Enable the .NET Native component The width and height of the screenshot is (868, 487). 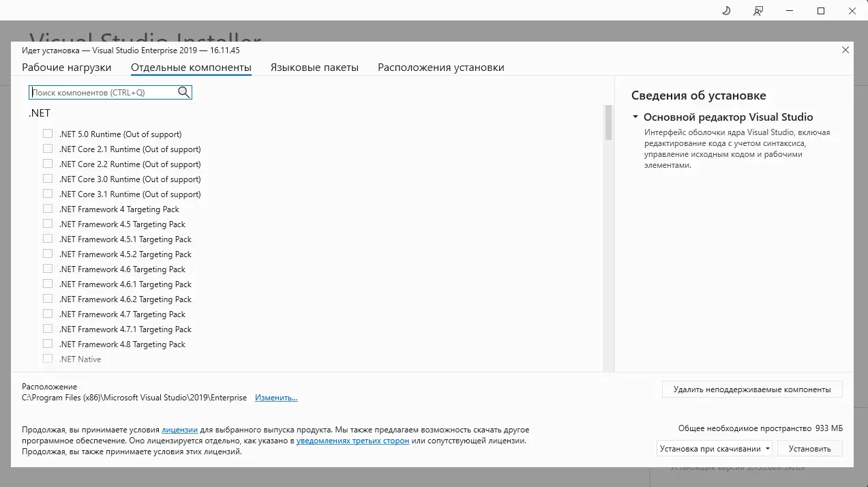click(x=48, y=359)
